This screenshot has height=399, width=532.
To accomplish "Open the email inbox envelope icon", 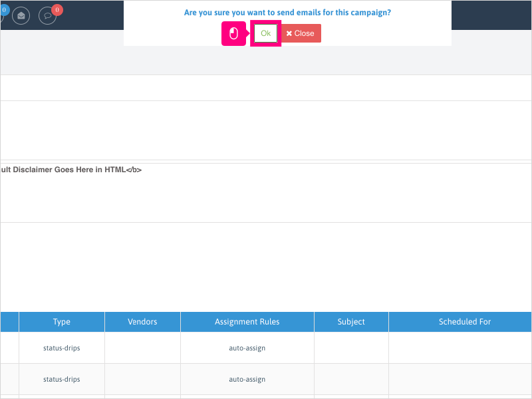I will (21, 15).
